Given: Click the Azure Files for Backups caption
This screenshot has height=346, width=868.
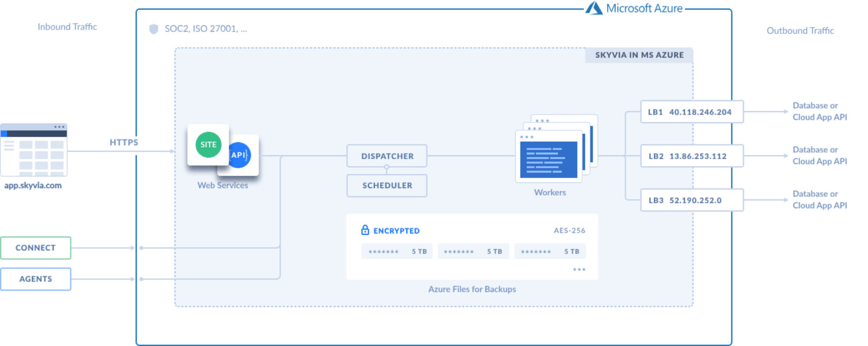Looking at the screenshot, I should (x=472, y=289).
